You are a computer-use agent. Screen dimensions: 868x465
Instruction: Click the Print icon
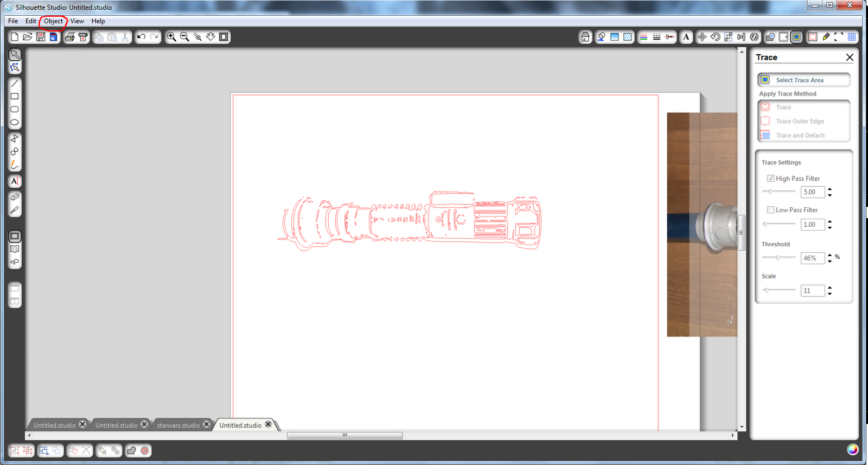click(x=69, y=37)
